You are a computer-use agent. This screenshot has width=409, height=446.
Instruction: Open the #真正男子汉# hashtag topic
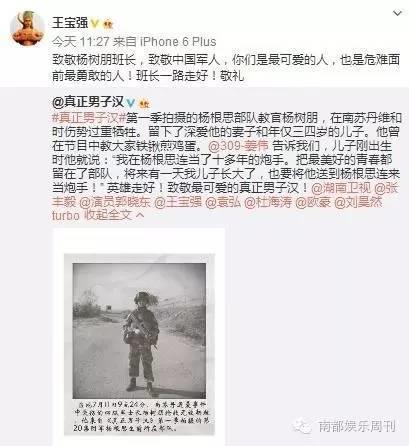pyautogui.click(x=89, y=118)
